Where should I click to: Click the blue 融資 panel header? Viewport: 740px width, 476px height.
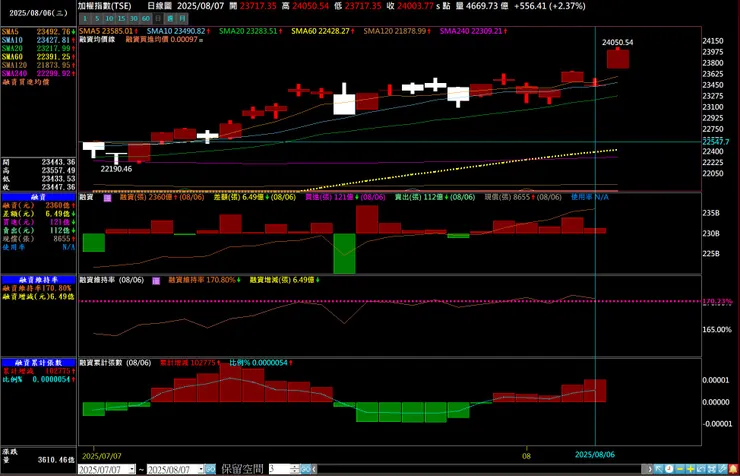[x=38, y=197]
